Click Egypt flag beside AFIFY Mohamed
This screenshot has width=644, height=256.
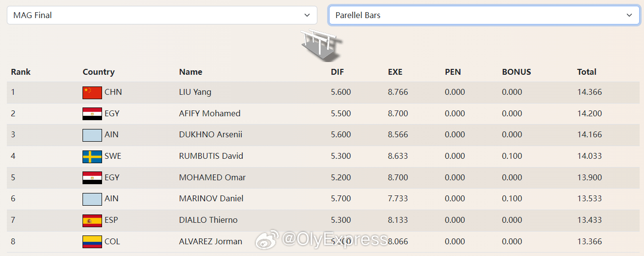point(92,114)
